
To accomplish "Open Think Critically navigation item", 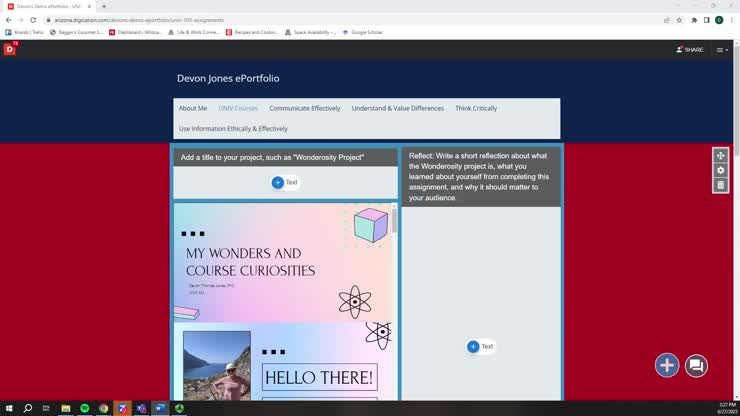I will click(476, 108).
